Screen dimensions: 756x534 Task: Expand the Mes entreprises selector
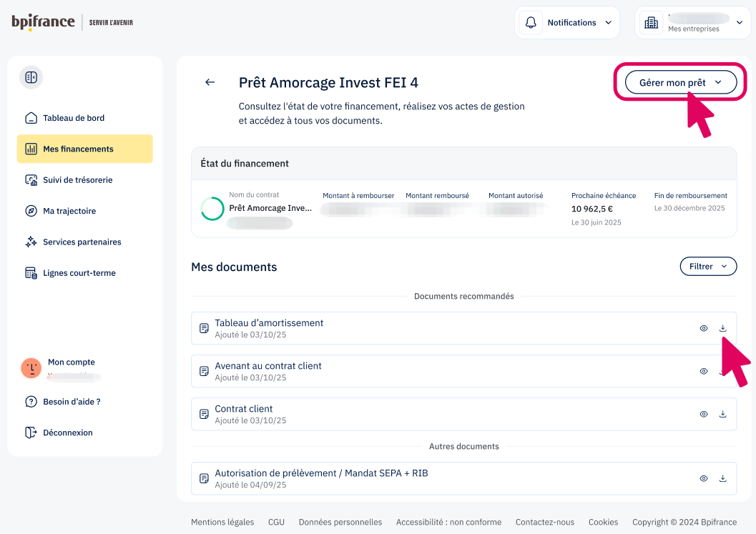point(692,23)
